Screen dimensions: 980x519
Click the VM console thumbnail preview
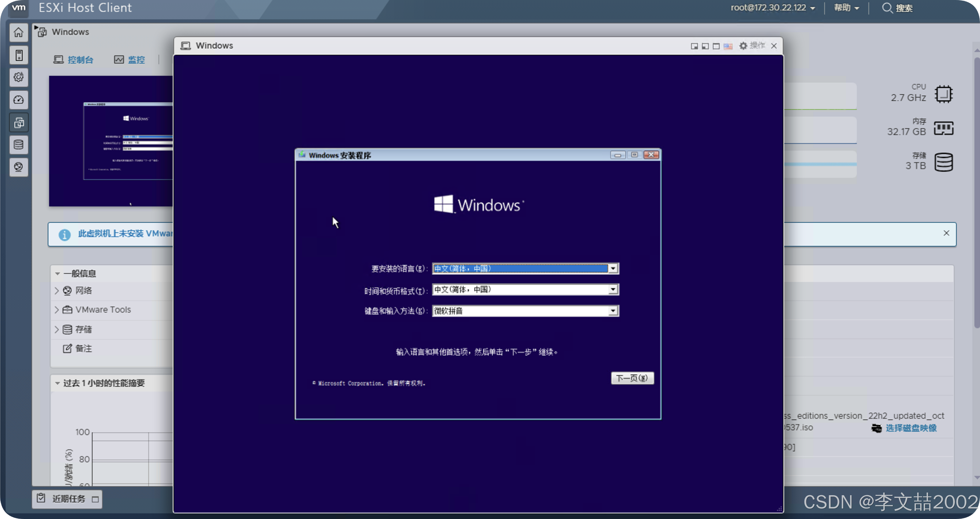(110, 141)
